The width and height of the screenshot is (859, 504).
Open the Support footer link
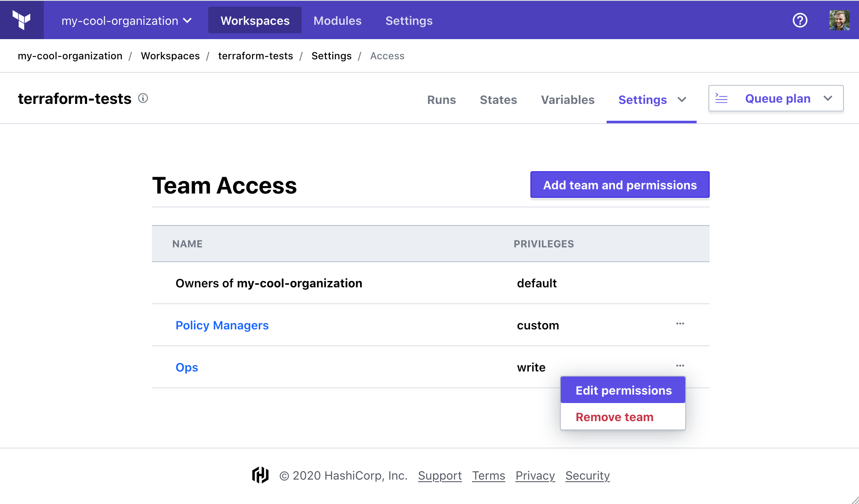pyautogui.click(x=440, y=475)
